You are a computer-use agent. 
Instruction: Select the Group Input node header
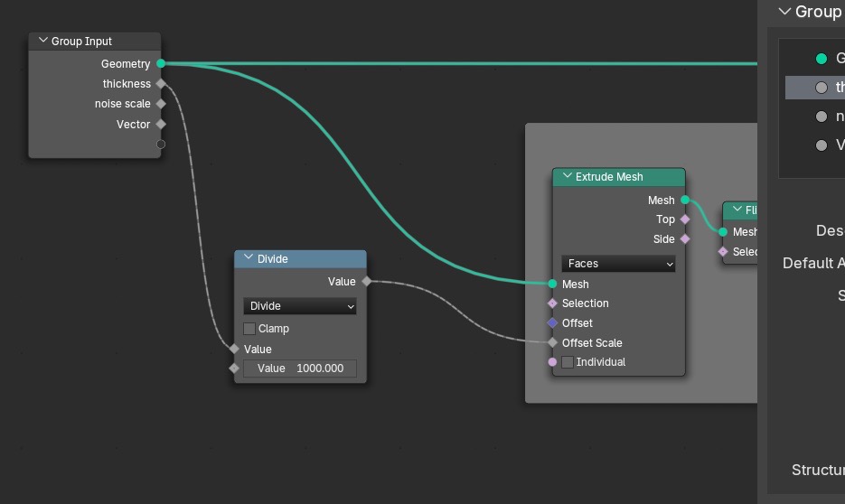point(94,42)
